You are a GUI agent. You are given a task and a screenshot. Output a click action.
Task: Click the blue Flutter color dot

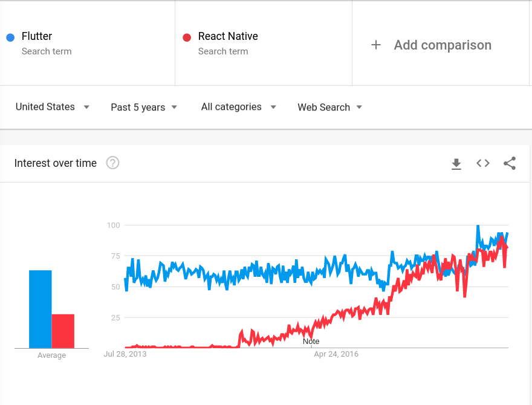pyautogui.click(x=10, y=37)
